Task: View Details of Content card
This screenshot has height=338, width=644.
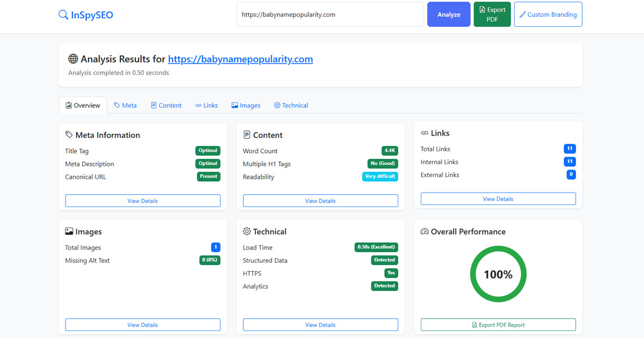Action: coord(320,201)
